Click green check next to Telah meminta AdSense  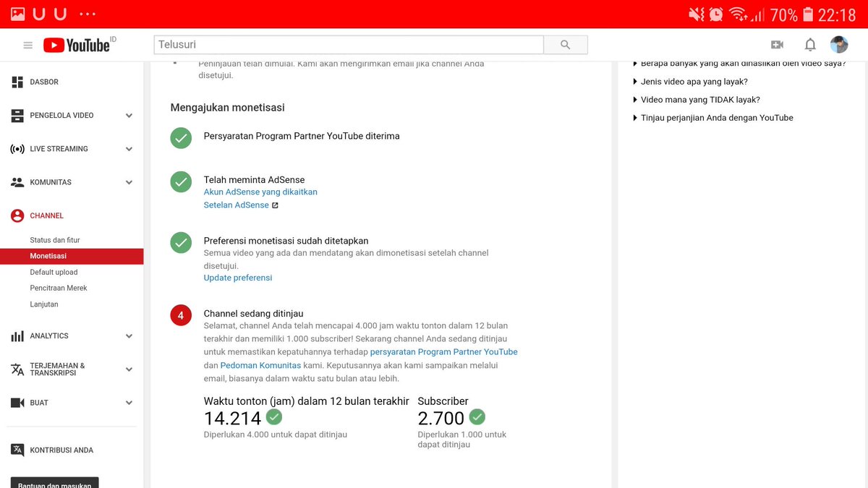click(181, 181)
